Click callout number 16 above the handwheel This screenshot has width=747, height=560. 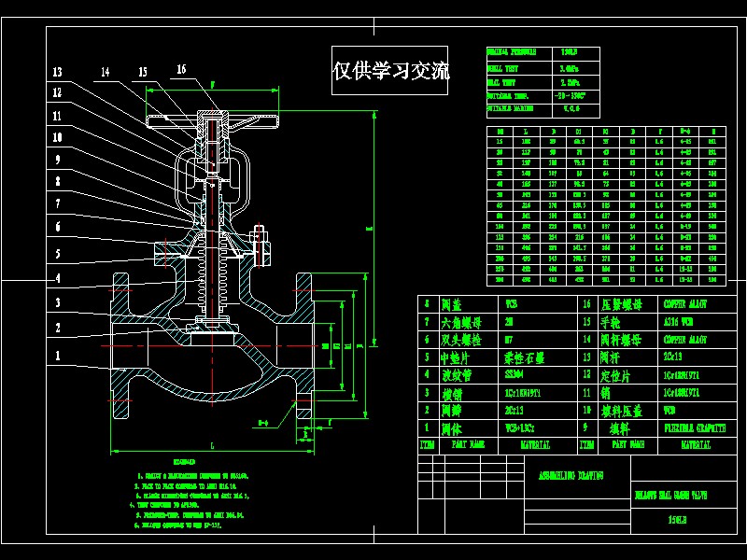[x=181, y=69]
